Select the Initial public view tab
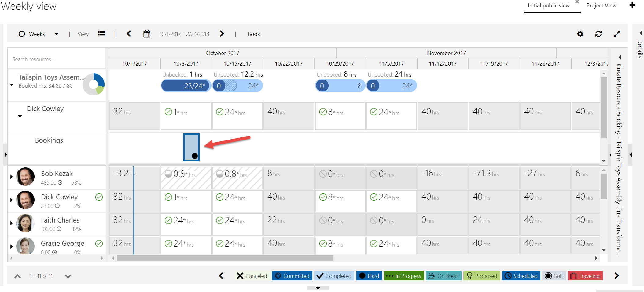Image resolution: width=644 pixels, height=292 pixels. coord(549,6)
